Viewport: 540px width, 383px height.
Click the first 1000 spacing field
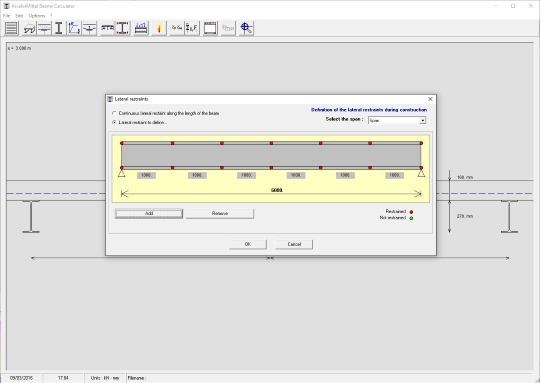146,175
